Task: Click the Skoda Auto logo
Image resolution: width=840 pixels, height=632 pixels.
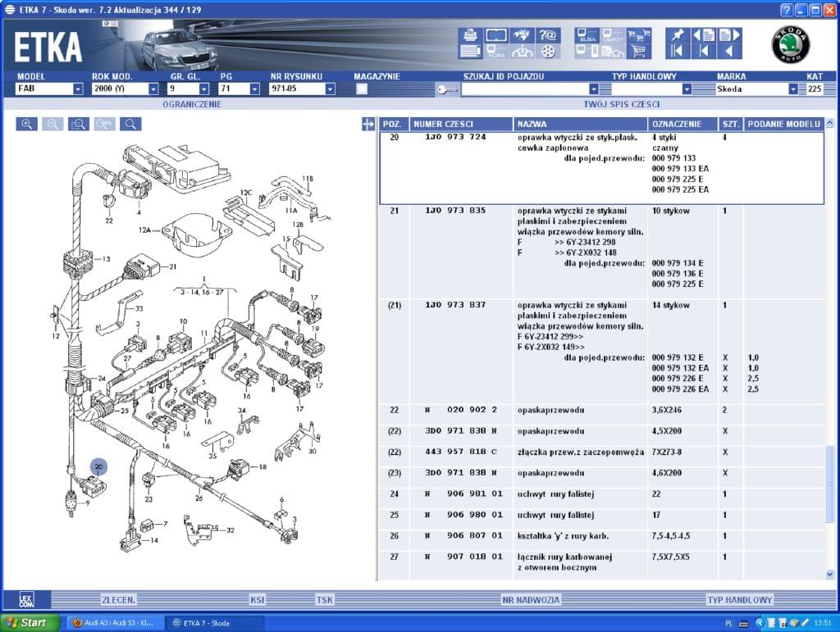Action: (790, 44)
